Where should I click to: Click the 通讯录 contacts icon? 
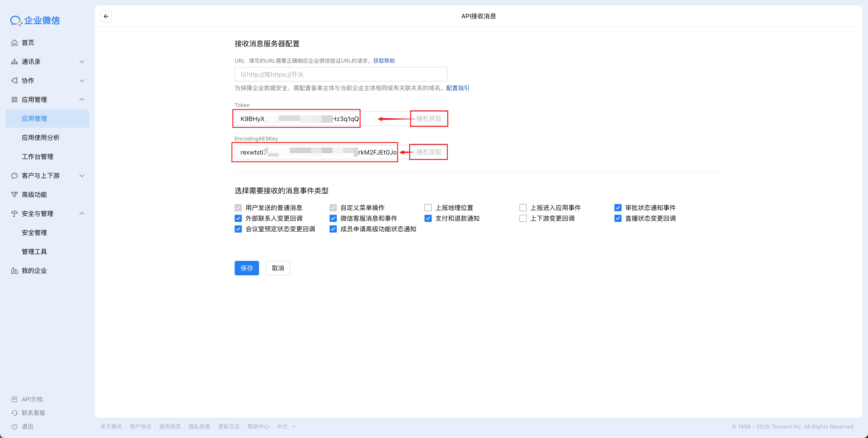14,62
